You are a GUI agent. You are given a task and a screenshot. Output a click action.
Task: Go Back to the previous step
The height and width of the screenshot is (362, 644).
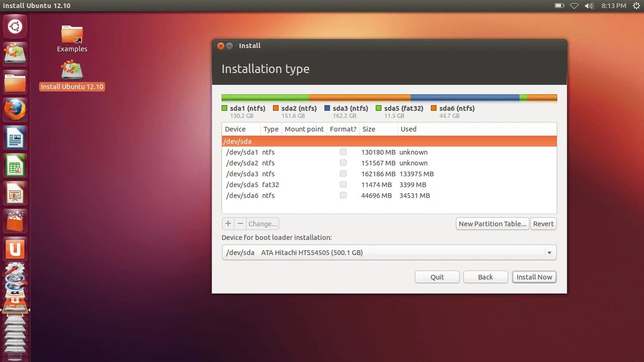click(486, 277)
